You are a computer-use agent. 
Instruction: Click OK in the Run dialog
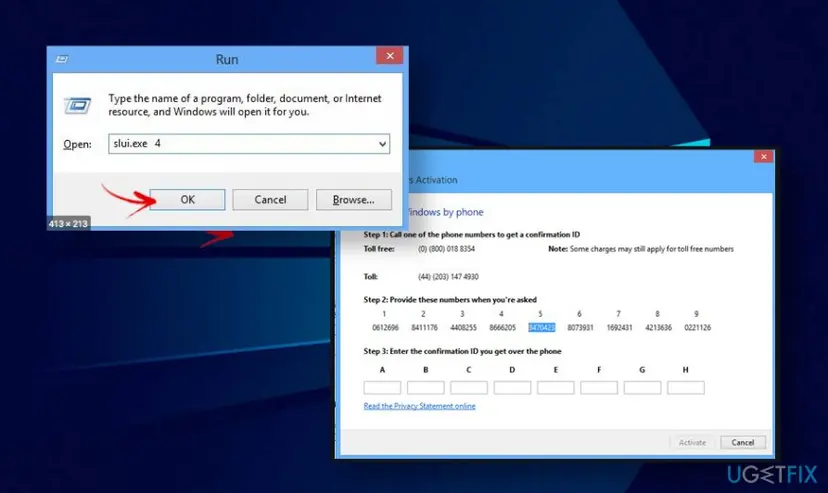(187, 200)
